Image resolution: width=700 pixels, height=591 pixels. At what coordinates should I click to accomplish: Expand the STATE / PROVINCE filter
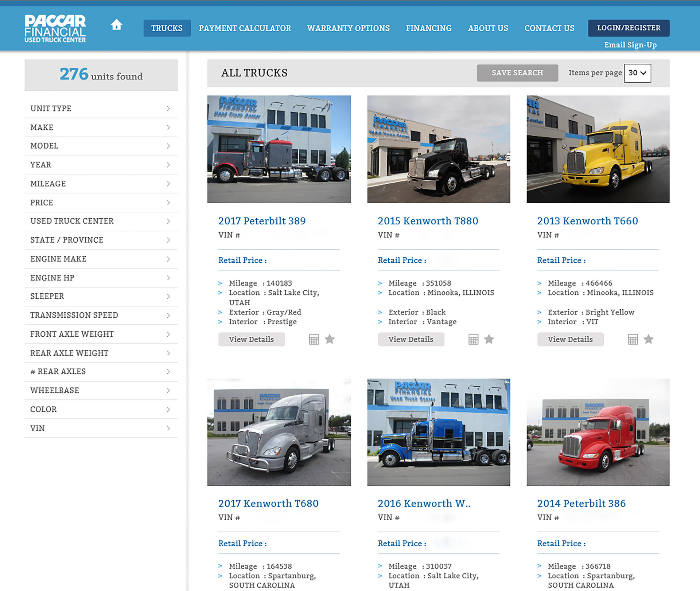coord(101,240)
